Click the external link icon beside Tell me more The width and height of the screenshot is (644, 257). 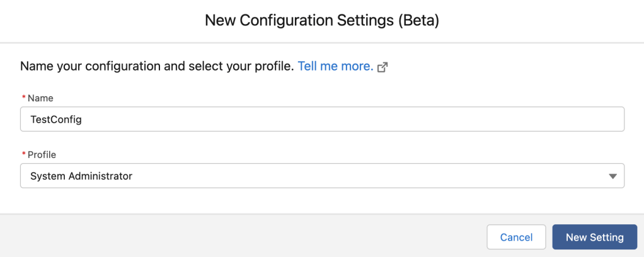(382, 67)
